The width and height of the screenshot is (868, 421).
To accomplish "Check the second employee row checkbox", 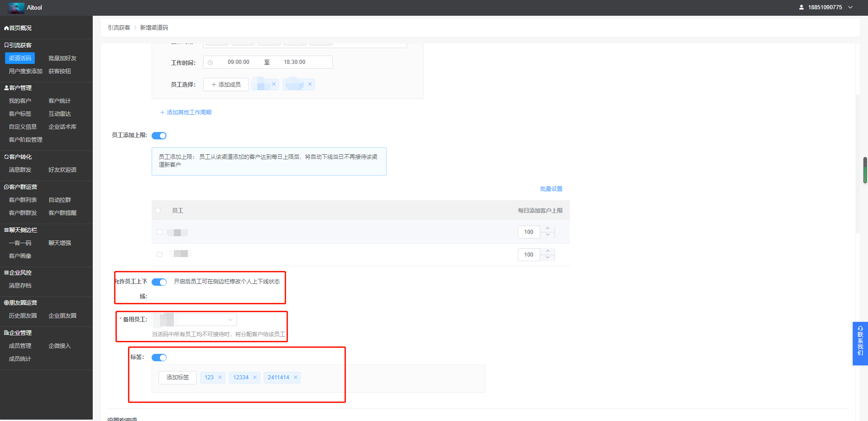I will tap(160, 255).
